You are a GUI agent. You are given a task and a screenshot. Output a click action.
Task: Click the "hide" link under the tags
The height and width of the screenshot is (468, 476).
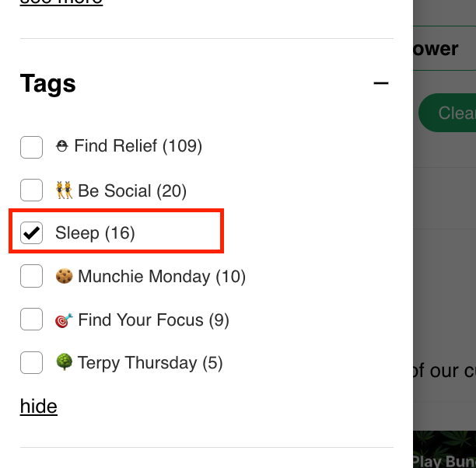39,406
